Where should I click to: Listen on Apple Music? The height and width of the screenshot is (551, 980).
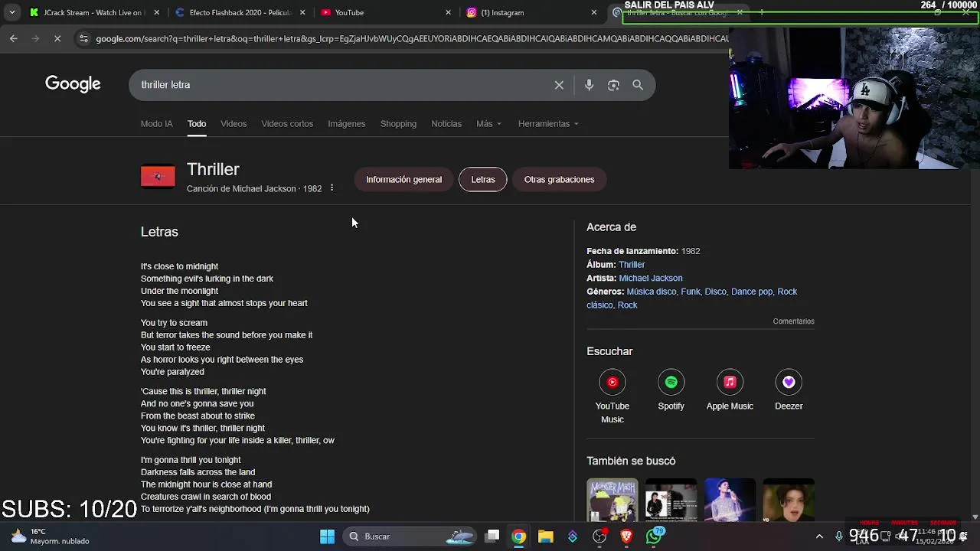(x=730, y=391)
